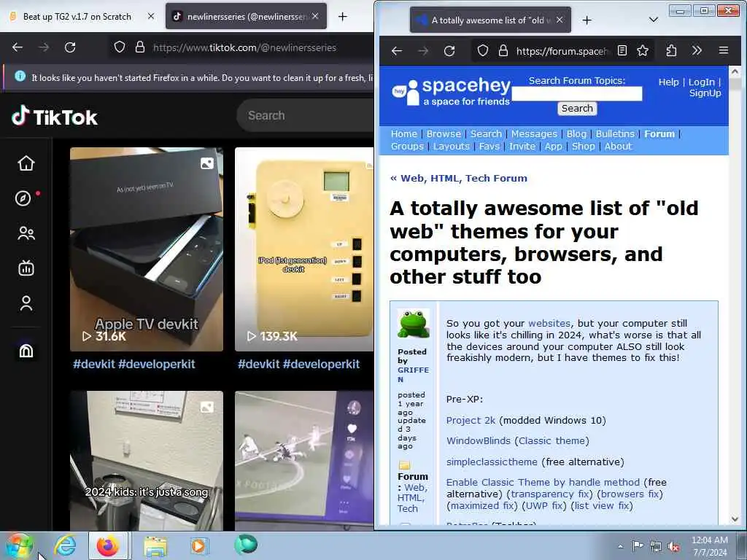Open the Shop item in SpaceHey nav
The height and width of the screenshot is (560, 747).
pyautogui.click(x=583, y=146)
